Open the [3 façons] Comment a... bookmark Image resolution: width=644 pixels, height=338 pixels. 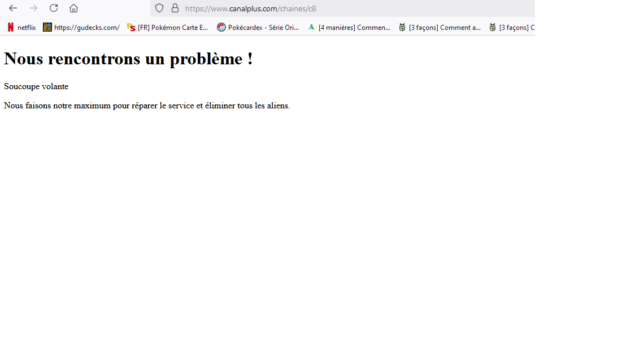440,28
